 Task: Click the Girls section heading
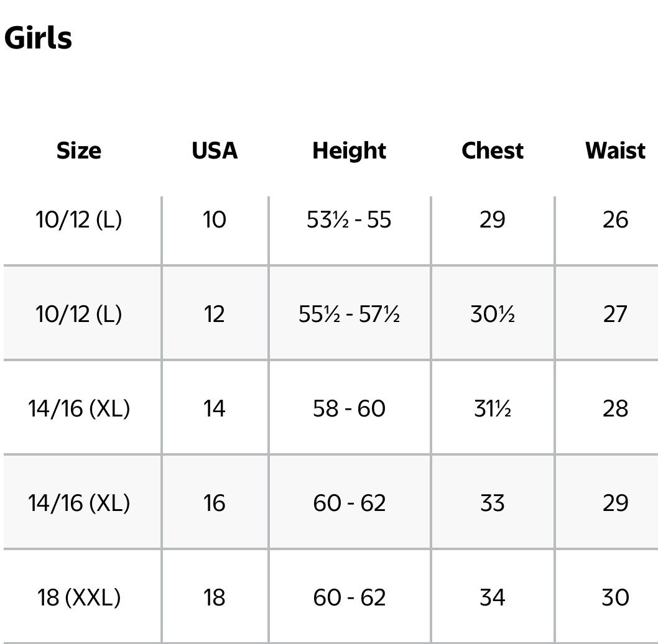[x=38, y=38]
